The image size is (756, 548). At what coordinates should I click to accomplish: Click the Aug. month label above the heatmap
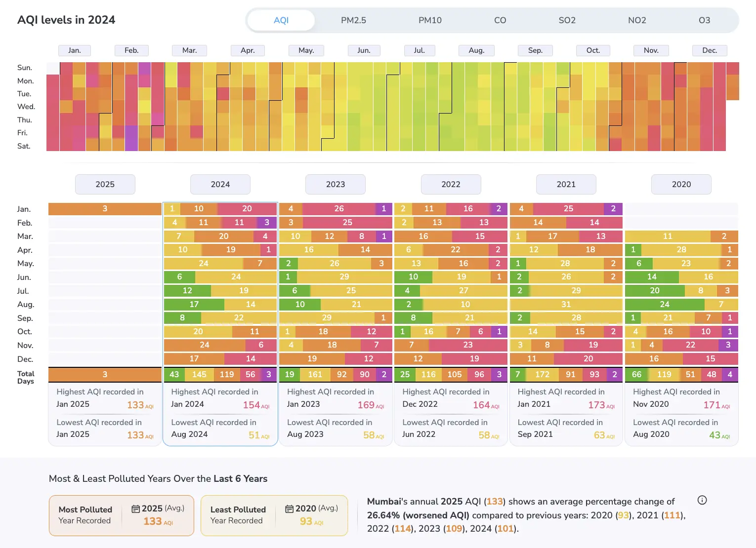pos(476,50)
